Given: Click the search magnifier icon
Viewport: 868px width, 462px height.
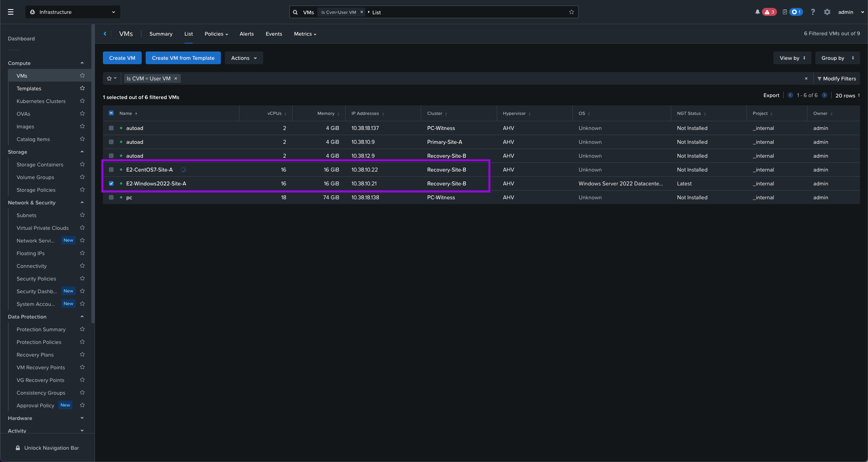Looking at the screenshot, I should (295, 12).
